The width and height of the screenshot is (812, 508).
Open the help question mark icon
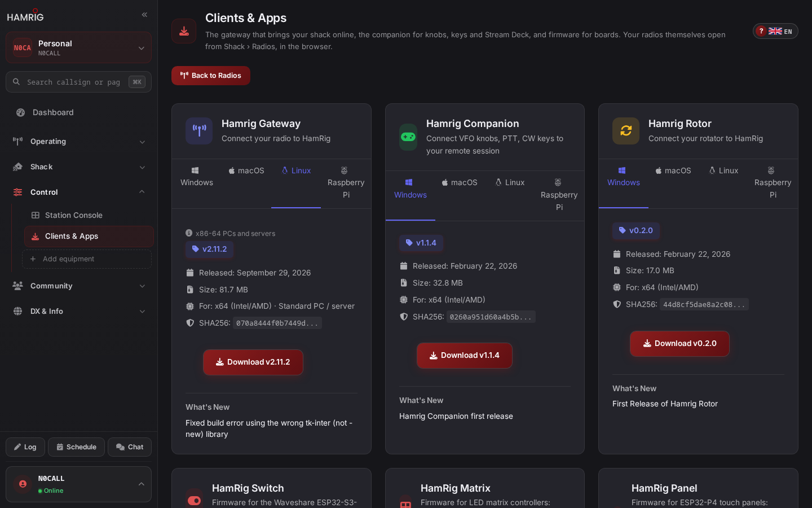(761, 31)
